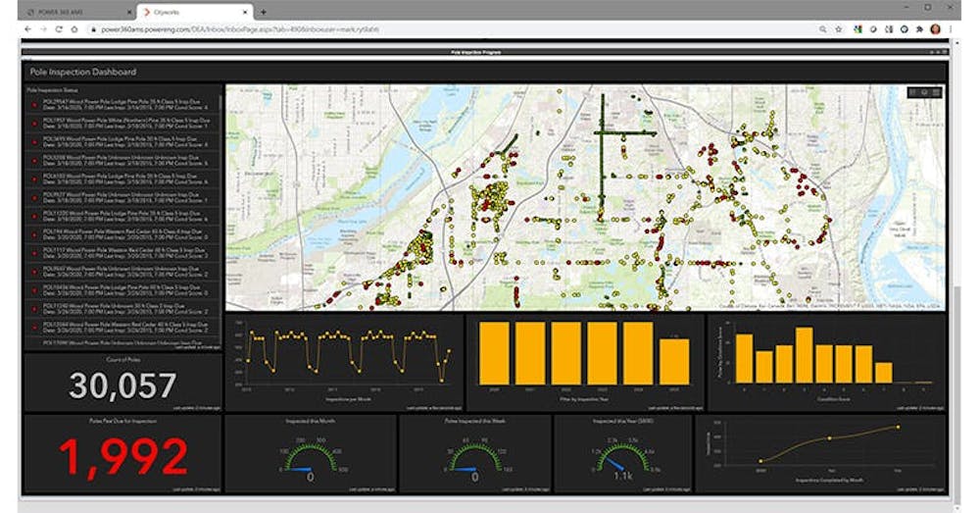Focus the browser address bar
Viewport: 980px width, 513px height.
[450, 29]
